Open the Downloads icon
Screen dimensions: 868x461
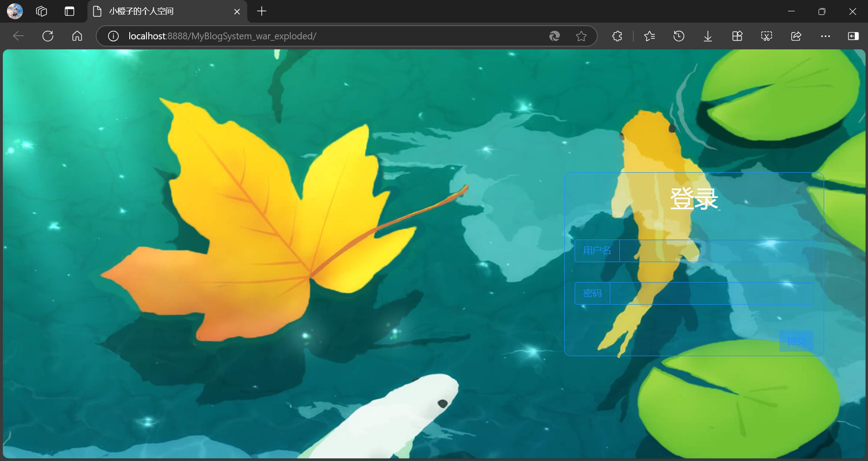(708, 36)
